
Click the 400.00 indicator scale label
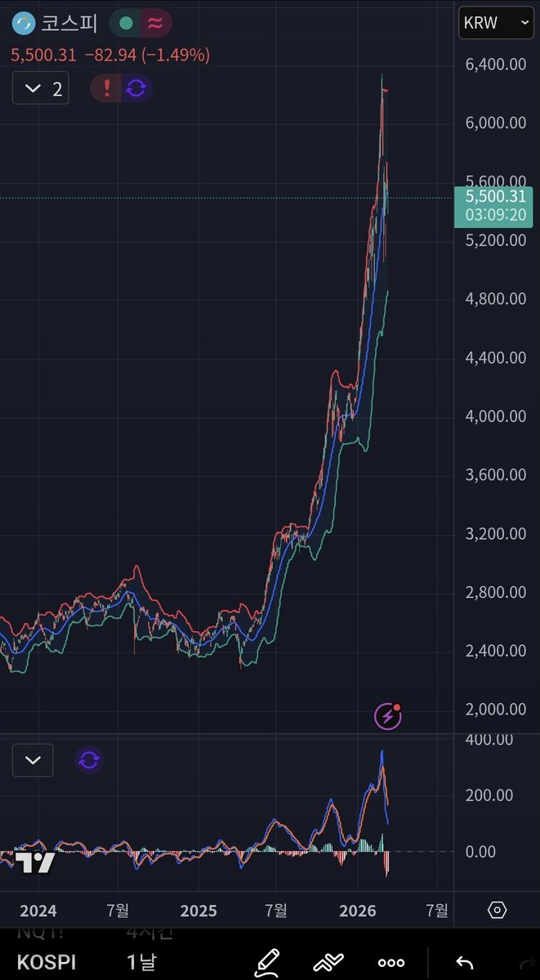(x=489, y=739)
